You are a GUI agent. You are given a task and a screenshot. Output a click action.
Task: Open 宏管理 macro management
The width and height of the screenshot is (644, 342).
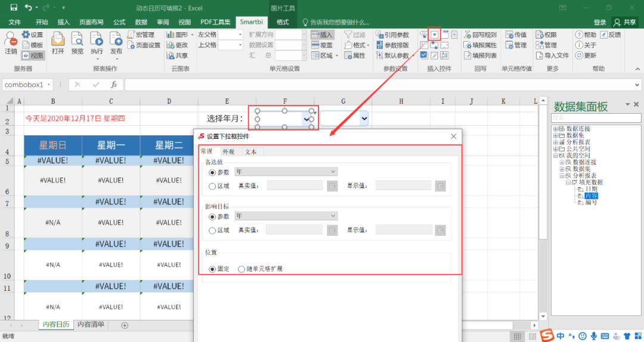(141, 35)
